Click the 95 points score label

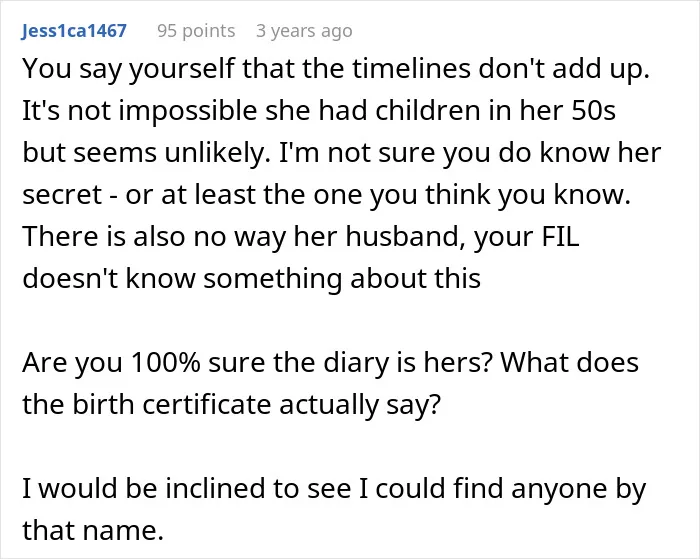point(196,31)
